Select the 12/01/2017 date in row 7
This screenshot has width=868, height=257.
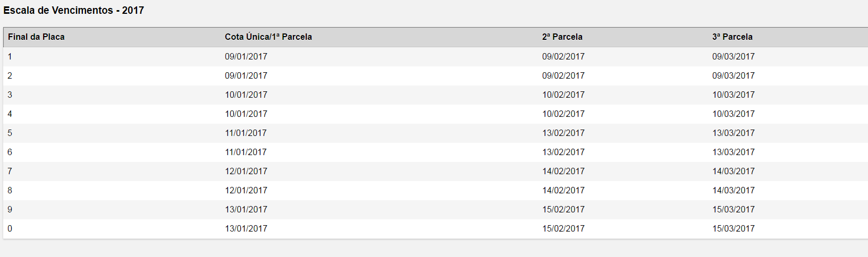(246, 171)
